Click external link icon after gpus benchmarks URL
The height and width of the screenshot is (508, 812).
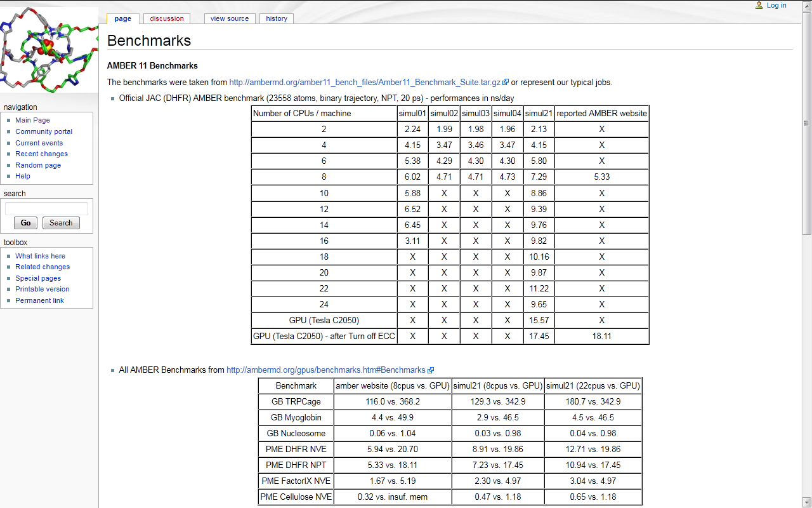coord(431,370)
